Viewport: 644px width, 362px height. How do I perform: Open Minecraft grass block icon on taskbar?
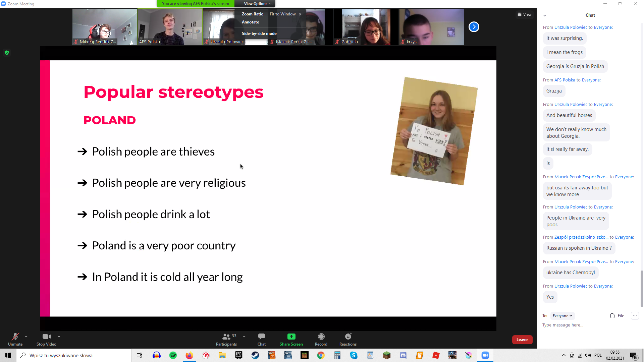click(x=387, y=355)
